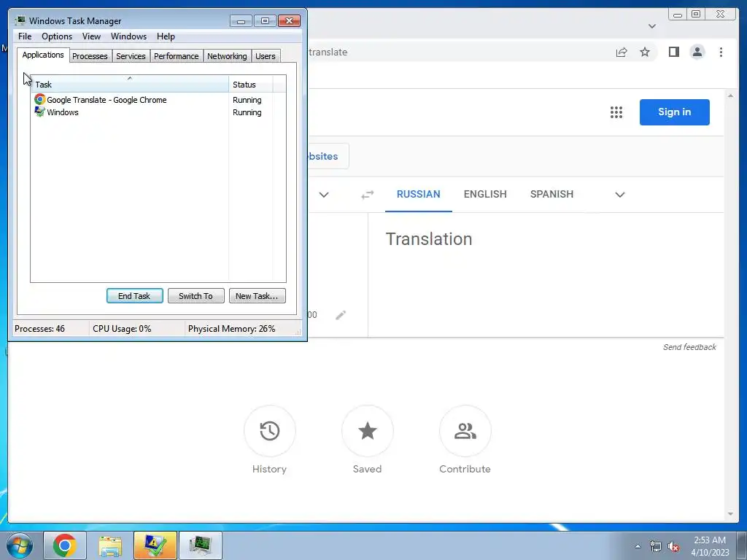Click the Running status of the Windows task
747x560 pixels.
[x=247, y=112]
